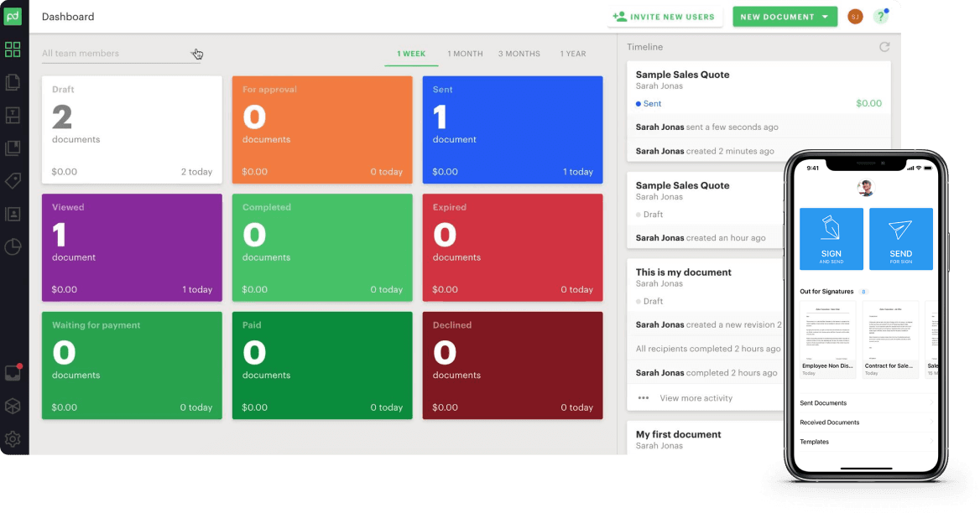The height and width of the screenshot is (513, 980).
Task: Switch to the 1 Year tab
Action: tap(573, 54)
